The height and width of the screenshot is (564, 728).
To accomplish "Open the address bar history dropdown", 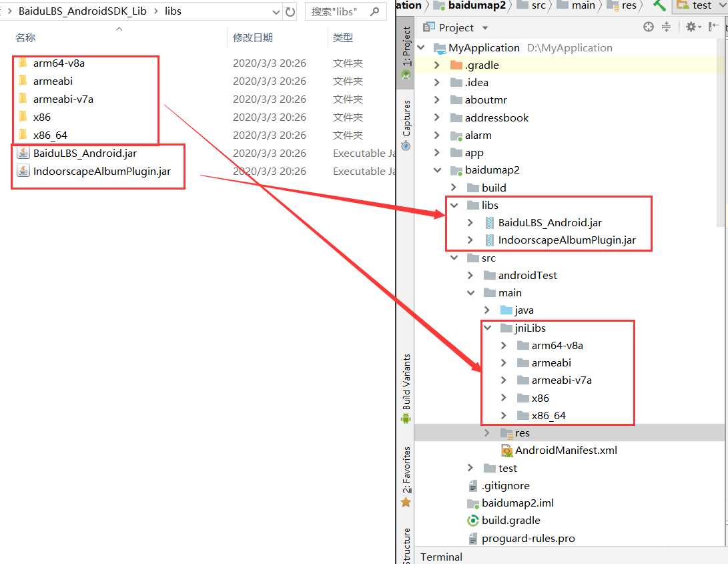I will click(x=276, y=12).
